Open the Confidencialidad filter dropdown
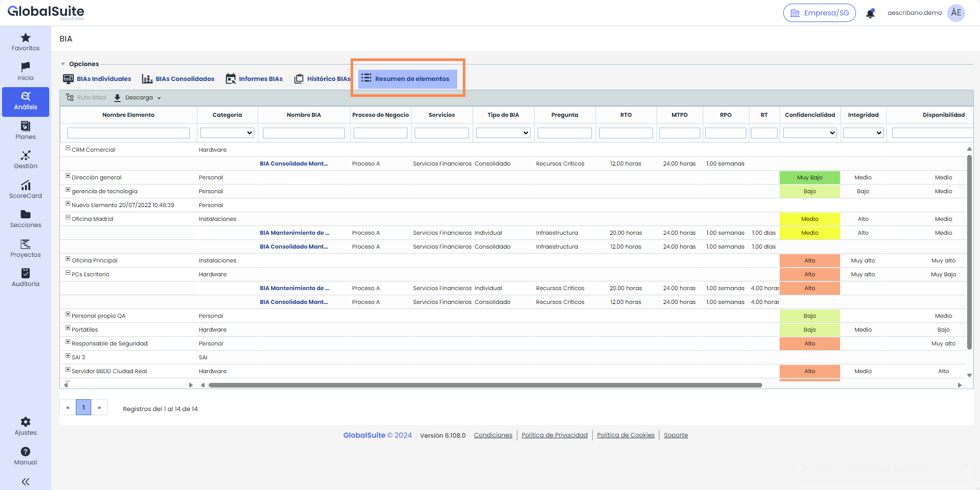This screenshot has height=490, width=980. pos(809,133)
